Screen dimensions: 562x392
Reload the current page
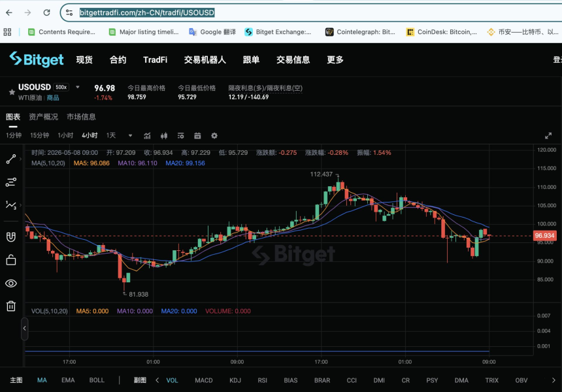46,12
